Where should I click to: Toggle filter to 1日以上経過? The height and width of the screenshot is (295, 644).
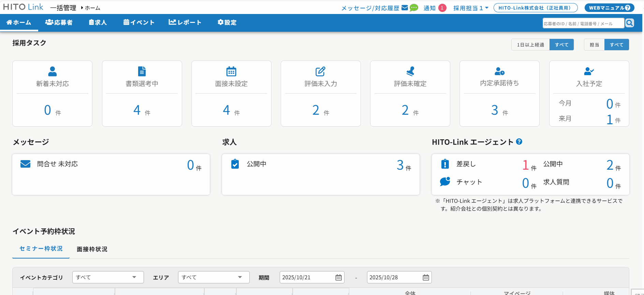[530, 45]
